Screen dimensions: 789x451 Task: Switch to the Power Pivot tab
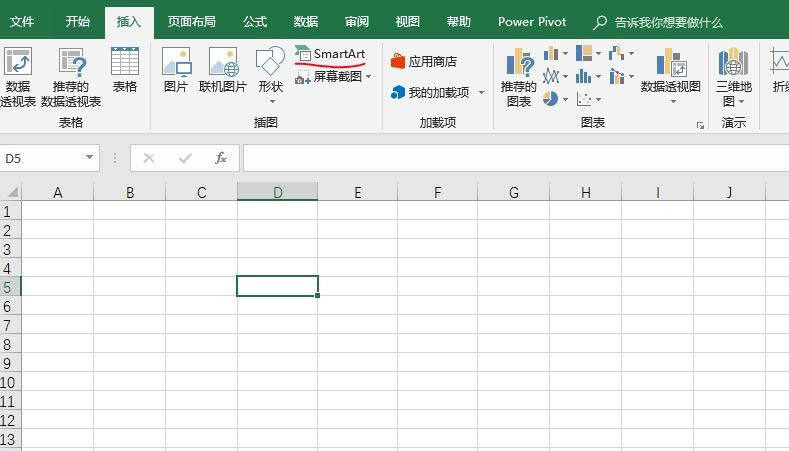click(532, 22)
